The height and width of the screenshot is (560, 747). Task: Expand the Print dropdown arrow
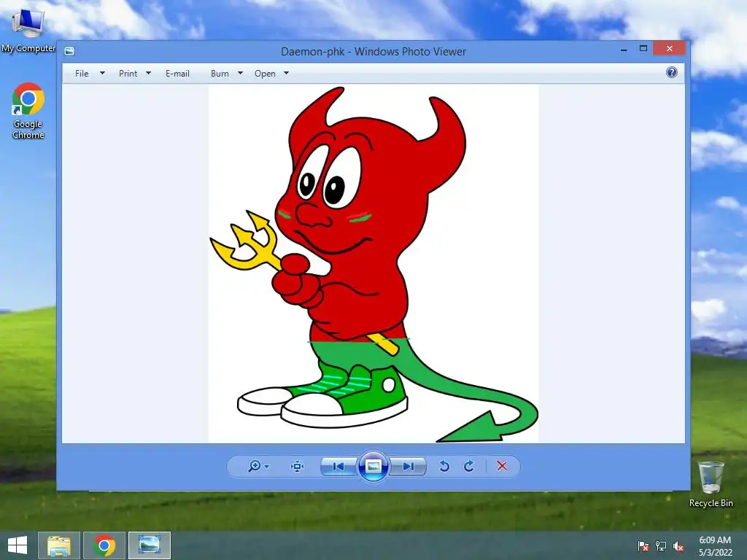coord(148,74)
